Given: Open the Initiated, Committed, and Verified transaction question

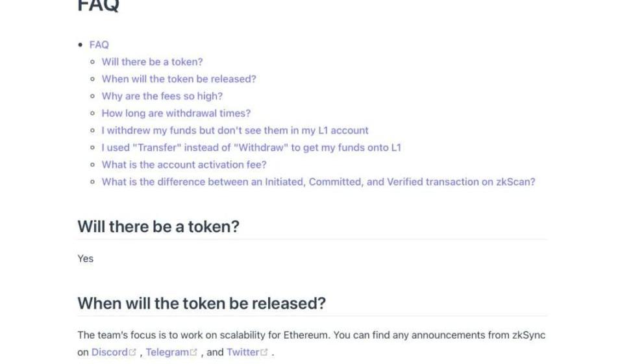Looking at the screenshot, I should pyautogui.click(x=318, y=182).
